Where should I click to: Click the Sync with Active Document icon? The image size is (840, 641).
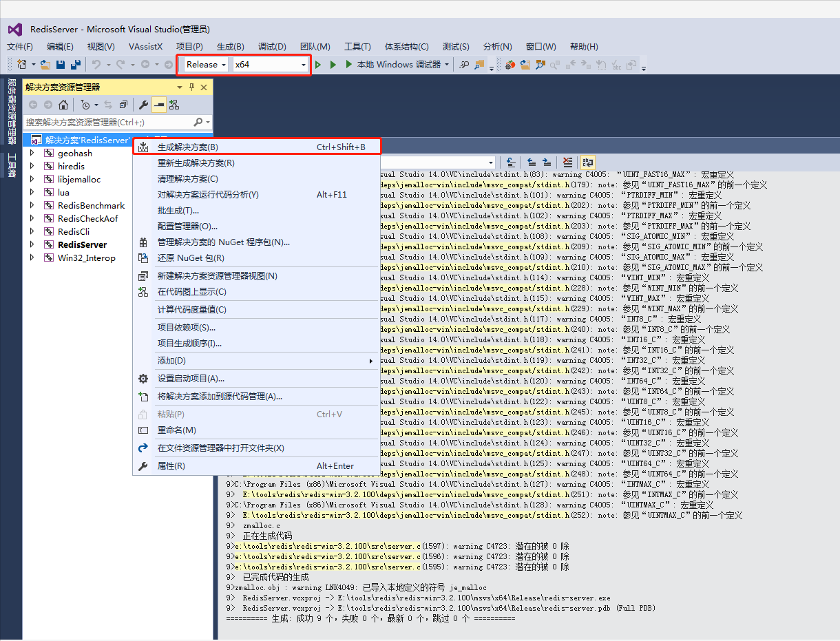[108, 105]
